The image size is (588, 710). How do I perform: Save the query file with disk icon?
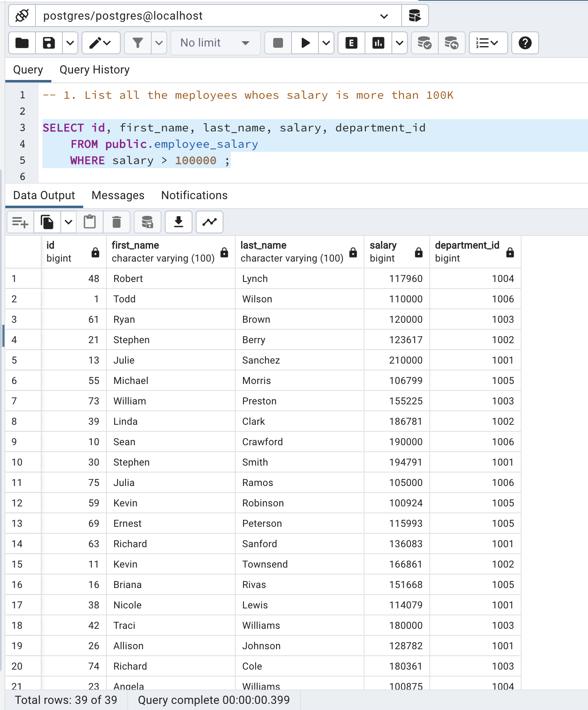pyautogui.click(x=49, y=43)
